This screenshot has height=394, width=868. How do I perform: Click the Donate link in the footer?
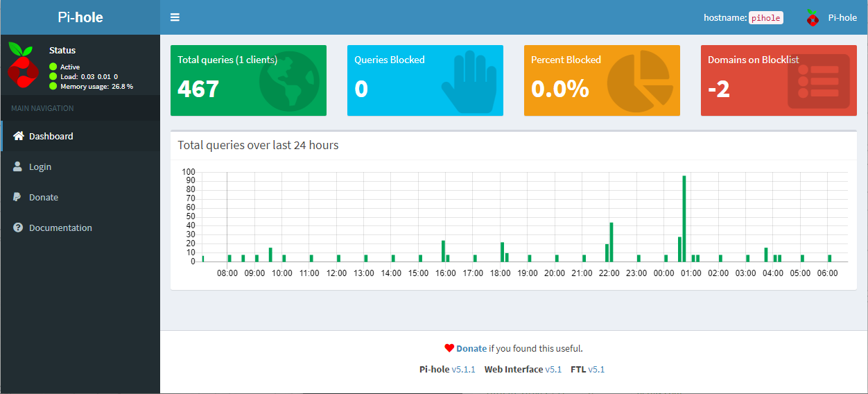tap(471, 348)
